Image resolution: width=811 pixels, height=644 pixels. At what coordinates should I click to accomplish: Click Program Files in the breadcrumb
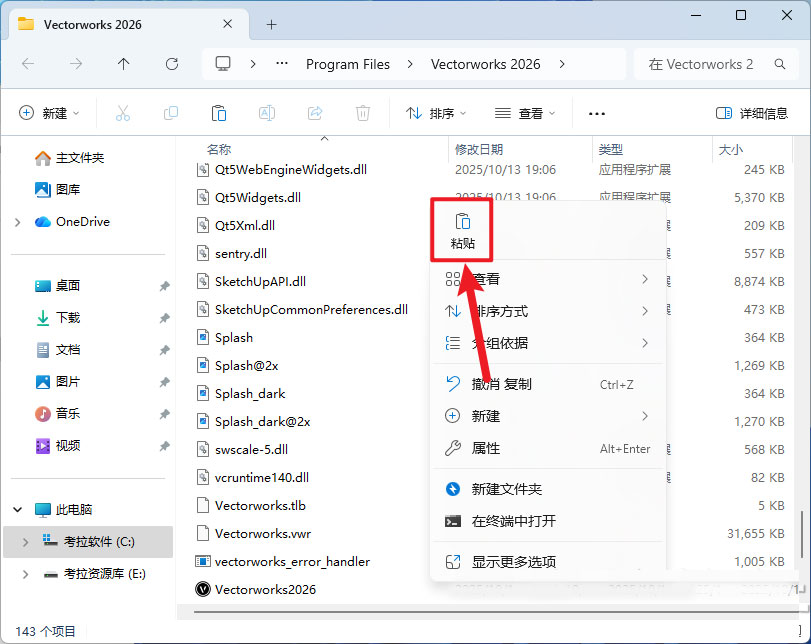click(348, 64)
